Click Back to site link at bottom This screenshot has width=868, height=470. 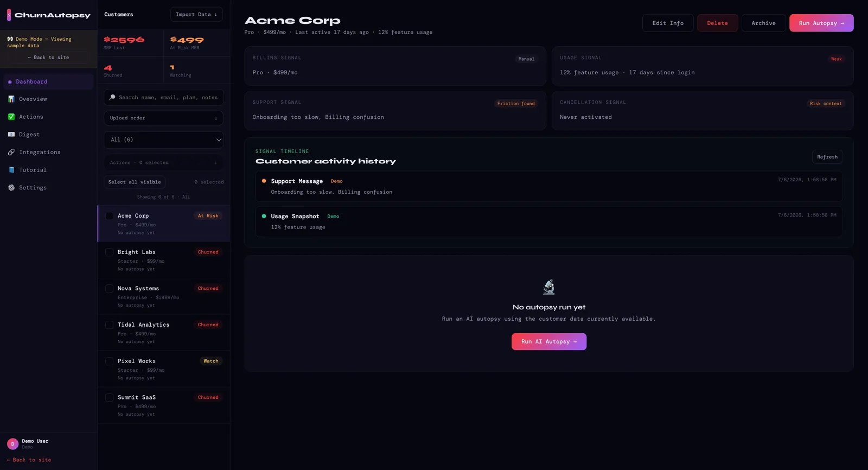click(x=29, y=460)
